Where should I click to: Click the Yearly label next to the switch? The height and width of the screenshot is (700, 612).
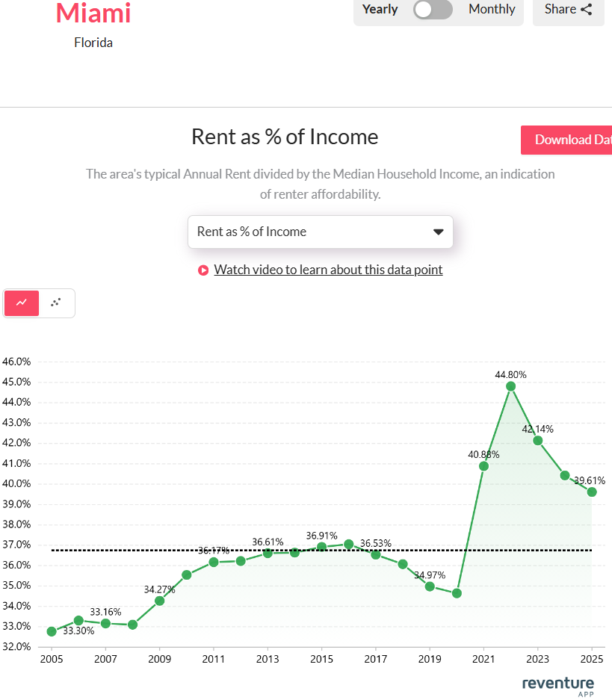[380, 9]
